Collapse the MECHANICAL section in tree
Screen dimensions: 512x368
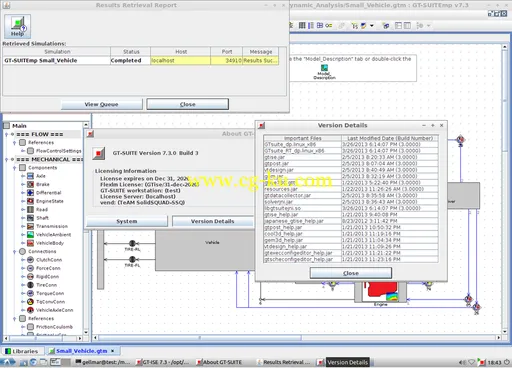(x=6, y=159)
